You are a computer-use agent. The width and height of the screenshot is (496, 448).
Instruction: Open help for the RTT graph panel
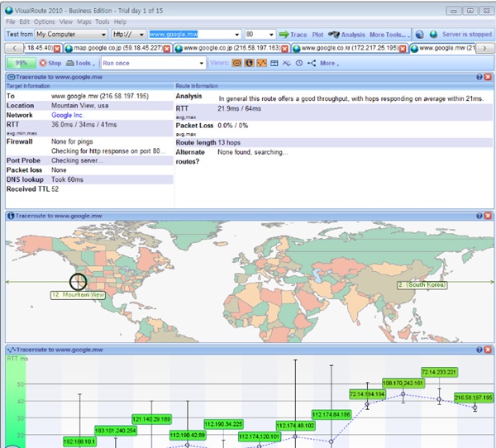tap(479, 350)
